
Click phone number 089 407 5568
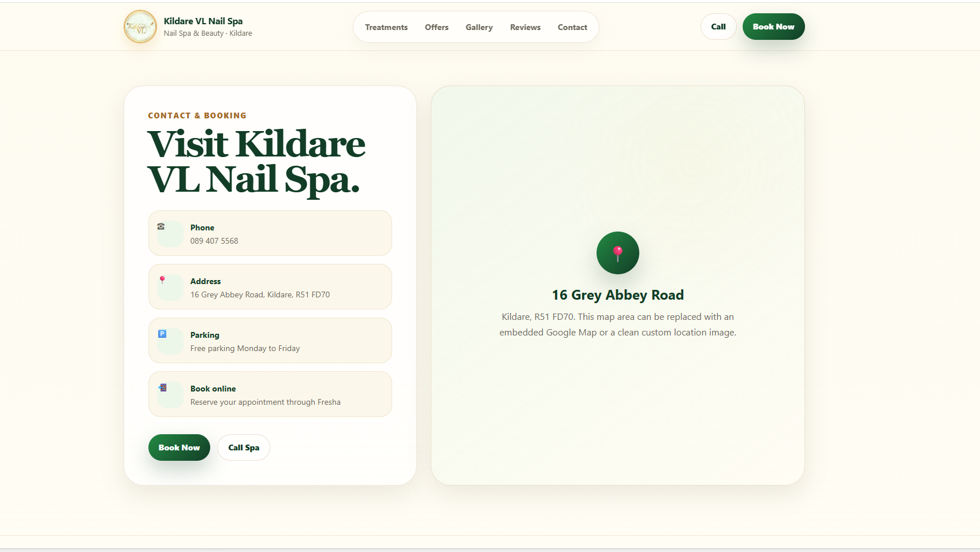[x=214, y=241]
